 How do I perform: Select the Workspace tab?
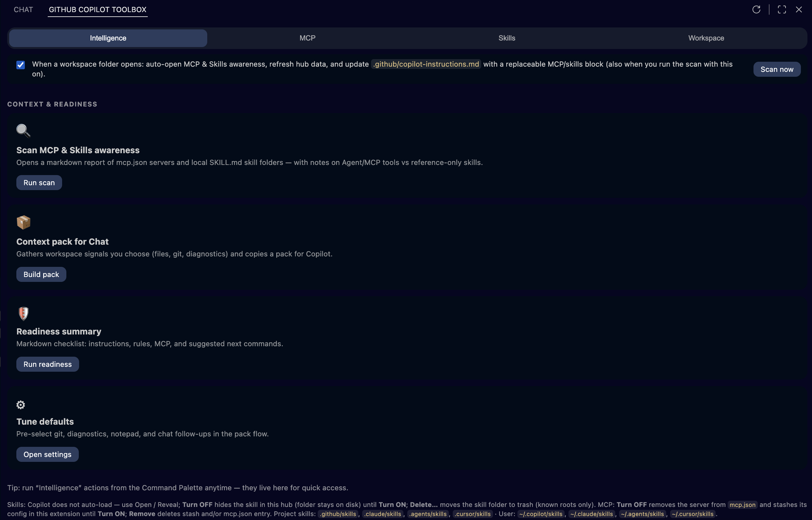[x=706, y=38]
